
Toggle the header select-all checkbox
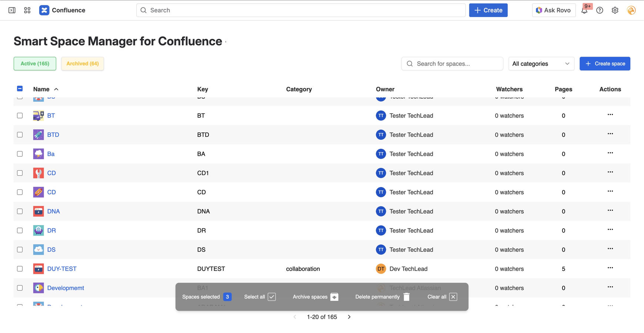(x=20, y=89)
